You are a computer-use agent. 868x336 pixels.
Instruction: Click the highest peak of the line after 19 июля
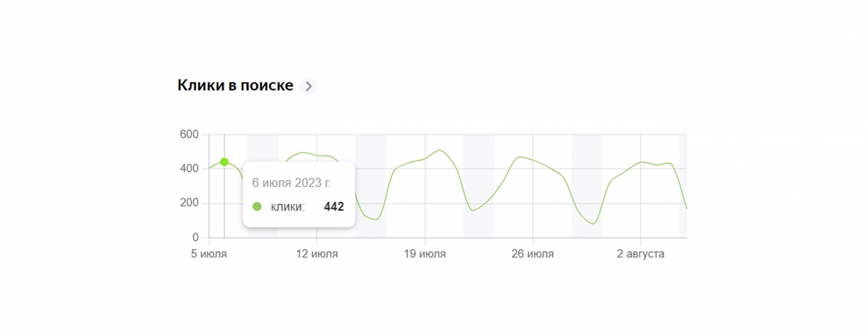439,150
